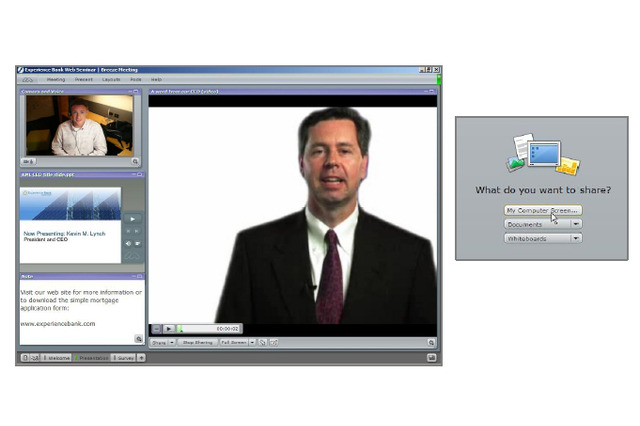Open the Meeting menu
640x426 pixels.
[56, 79]
